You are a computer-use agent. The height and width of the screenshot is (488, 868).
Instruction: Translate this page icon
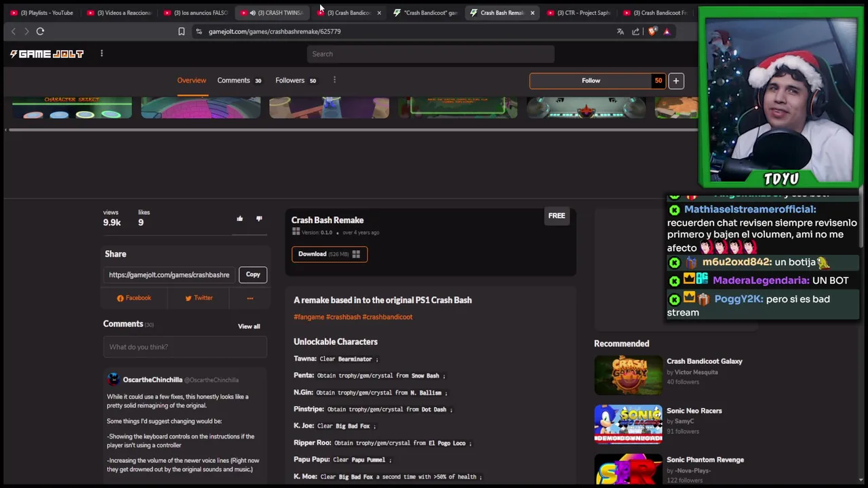click(x=620, y=31)
